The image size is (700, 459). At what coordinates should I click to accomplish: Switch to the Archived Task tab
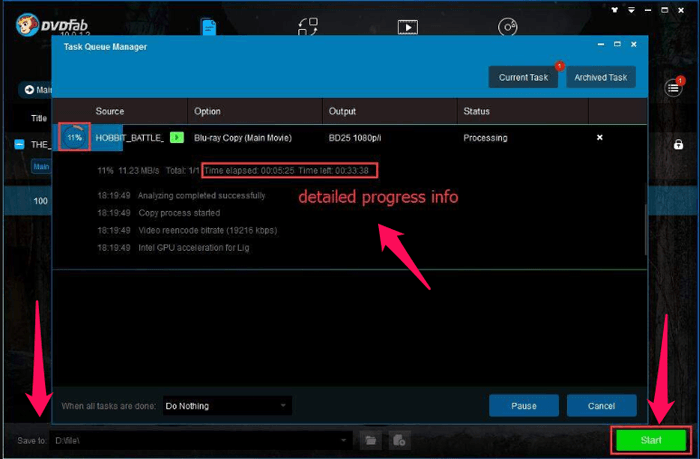tap(601, 77)
